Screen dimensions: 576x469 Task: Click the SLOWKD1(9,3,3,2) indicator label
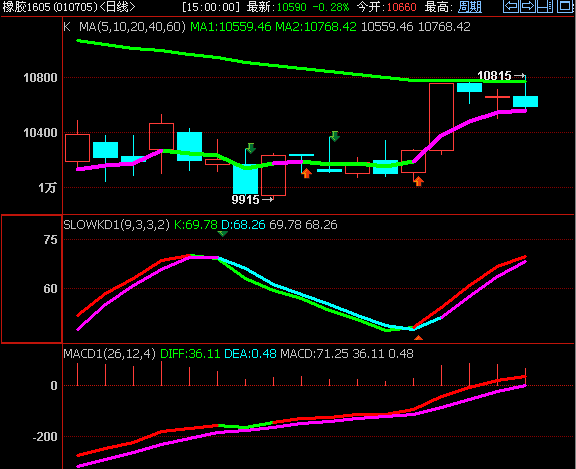116,224
